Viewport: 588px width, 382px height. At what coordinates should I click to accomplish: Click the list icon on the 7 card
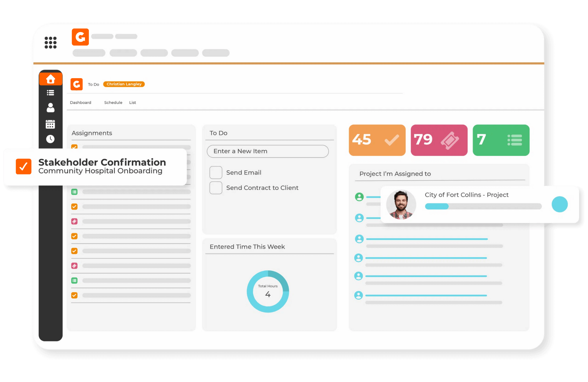[x=515, y=140]
